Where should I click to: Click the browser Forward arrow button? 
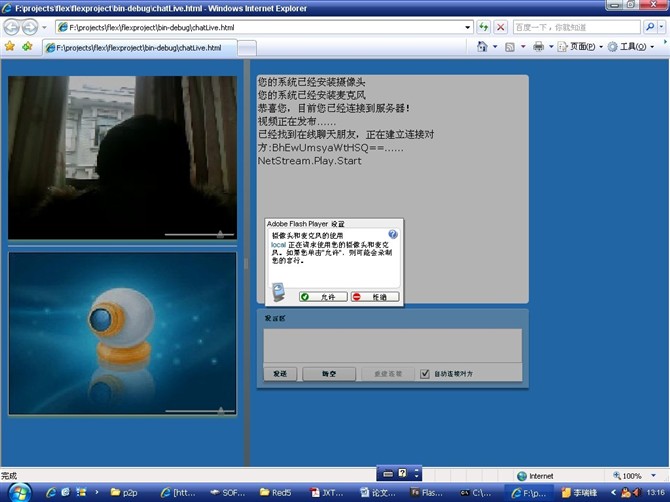pyautogui.click(x=30, y=27)
